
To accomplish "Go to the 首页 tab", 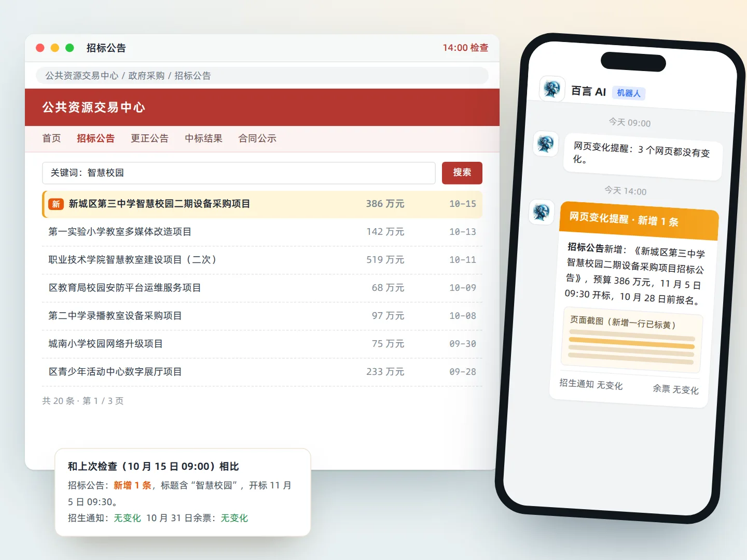I will pos(52,138).
